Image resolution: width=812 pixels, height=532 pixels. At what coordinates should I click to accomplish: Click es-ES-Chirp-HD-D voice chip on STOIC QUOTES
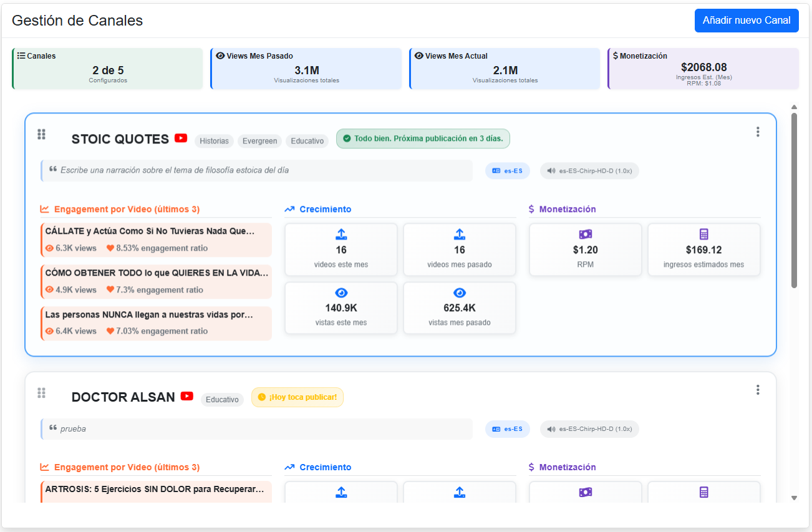point(589,170)
